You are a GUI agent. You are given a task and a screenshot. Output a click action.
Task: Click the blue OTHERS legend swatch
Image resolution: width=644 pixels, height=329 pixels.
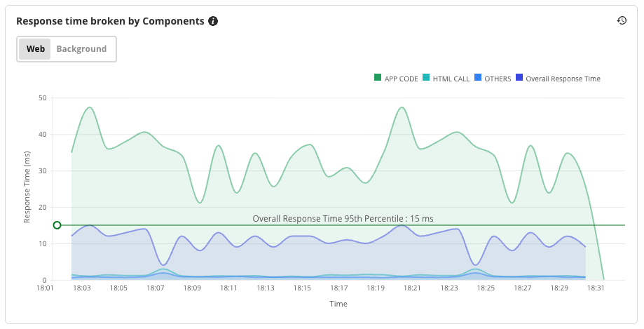(478, 79)
